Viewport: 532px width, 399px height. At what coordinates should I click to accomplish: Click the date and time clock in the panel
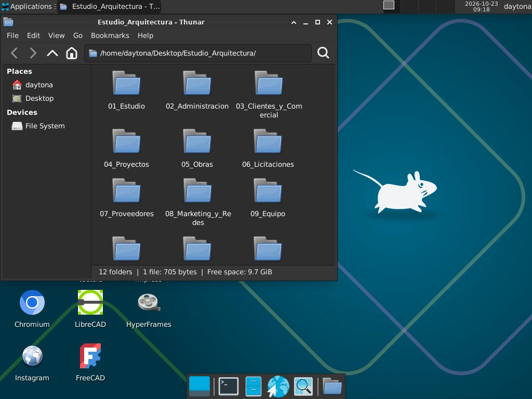tap(481, 6)
